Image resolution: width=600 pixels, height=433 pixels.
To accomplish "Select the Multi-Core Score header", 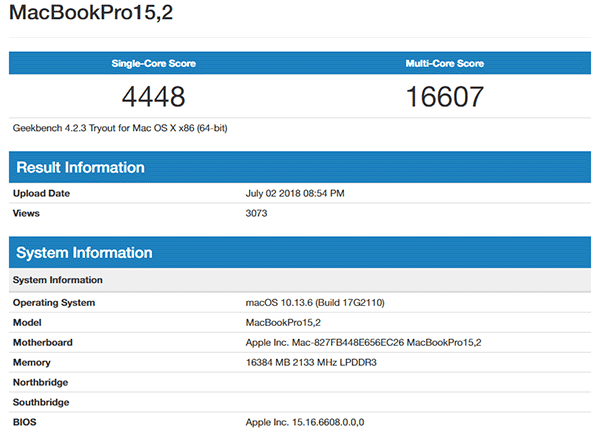I will click(x=445, y=63).
